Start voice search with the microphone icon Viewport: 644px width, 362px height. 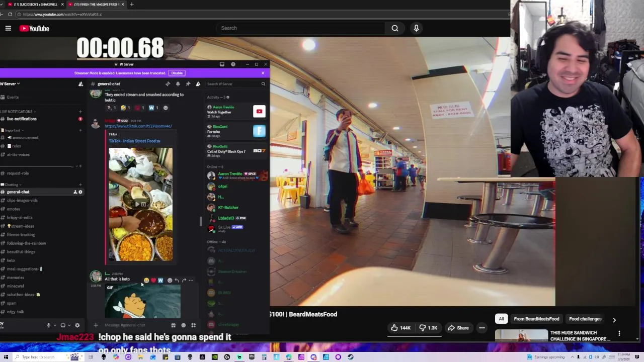tap(416, 28)
